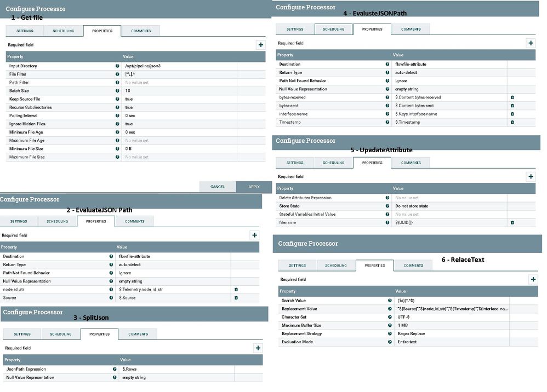Open help icon for Replacement Strategy
The image size is (547, 392).
[x=390, y=333]
